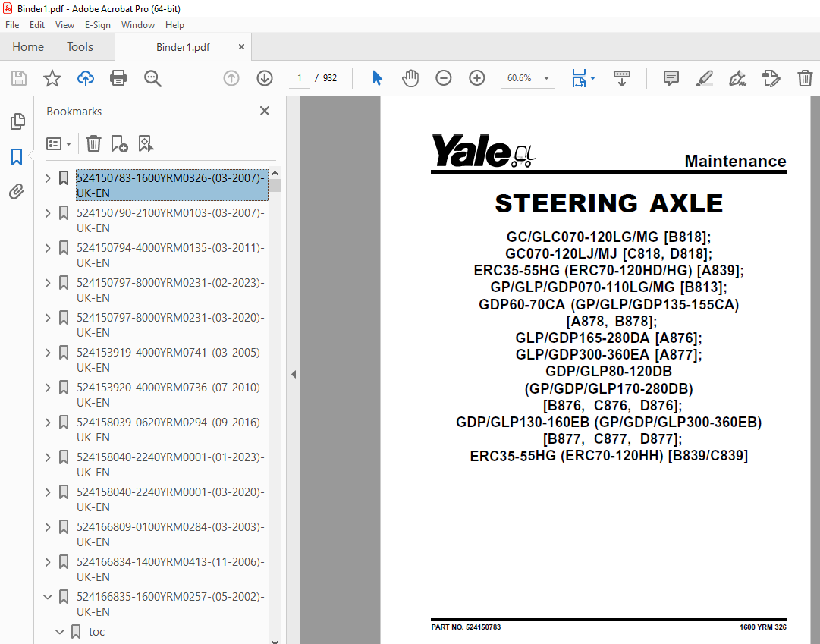
Task: Expand bookmark 524150797-8000YRM0231-(03-2020)
Action: click(48, 318)
